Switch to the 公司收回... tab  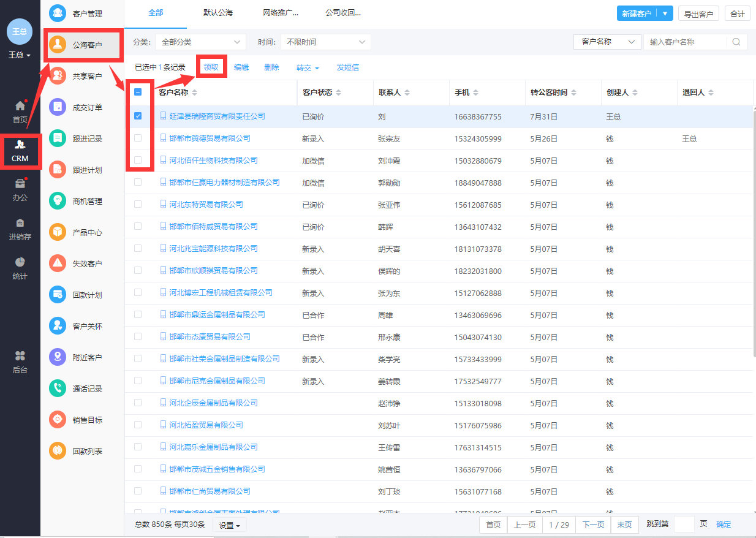click(343, 13)
